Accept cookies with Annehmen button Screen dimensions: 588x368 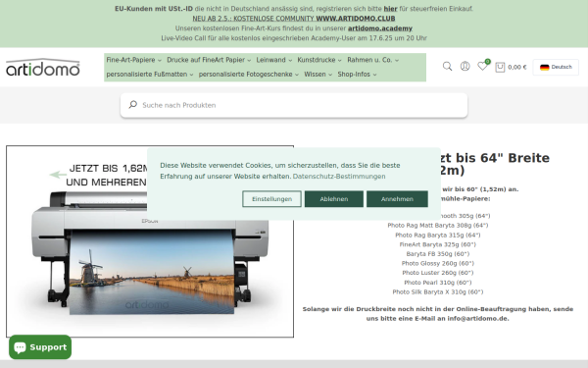tap(397, 199)
